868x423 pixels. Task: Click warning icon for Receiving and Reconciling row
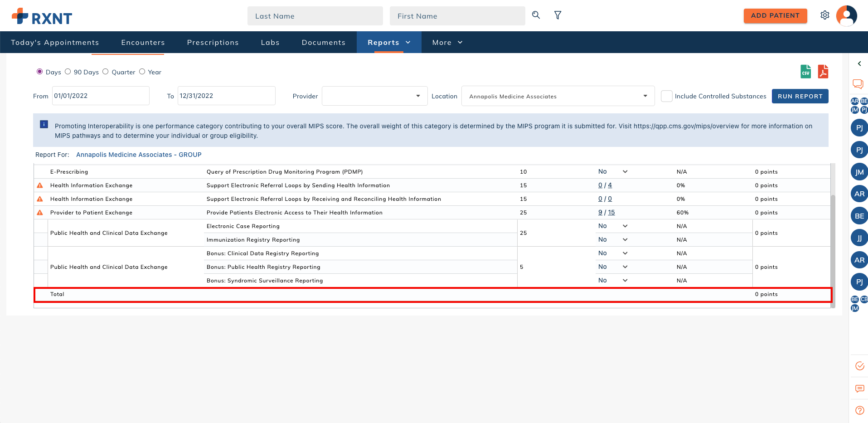(x=40, y=199)
